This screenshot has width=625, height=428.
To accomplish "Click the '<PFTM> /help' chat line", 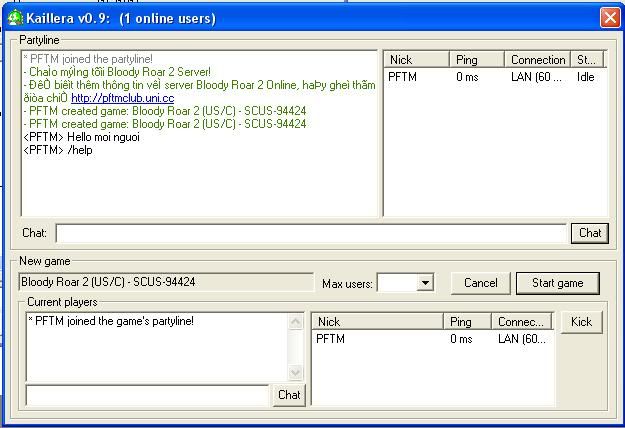I will [x=58, y=150].
